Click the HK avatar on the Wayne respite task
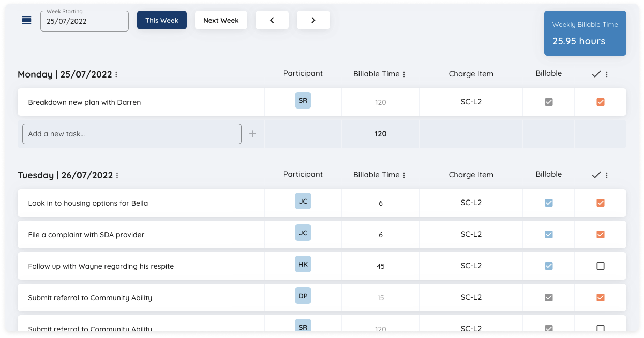Viewport: 644px width, 338px height. click(x=303, y=264)
